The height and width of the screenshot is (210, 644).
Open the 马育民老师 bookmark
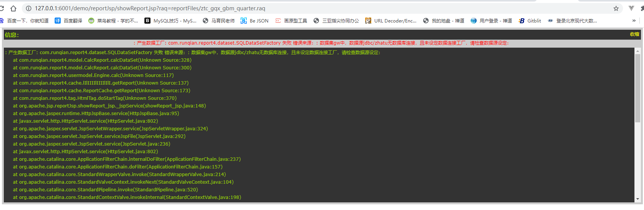218,21
